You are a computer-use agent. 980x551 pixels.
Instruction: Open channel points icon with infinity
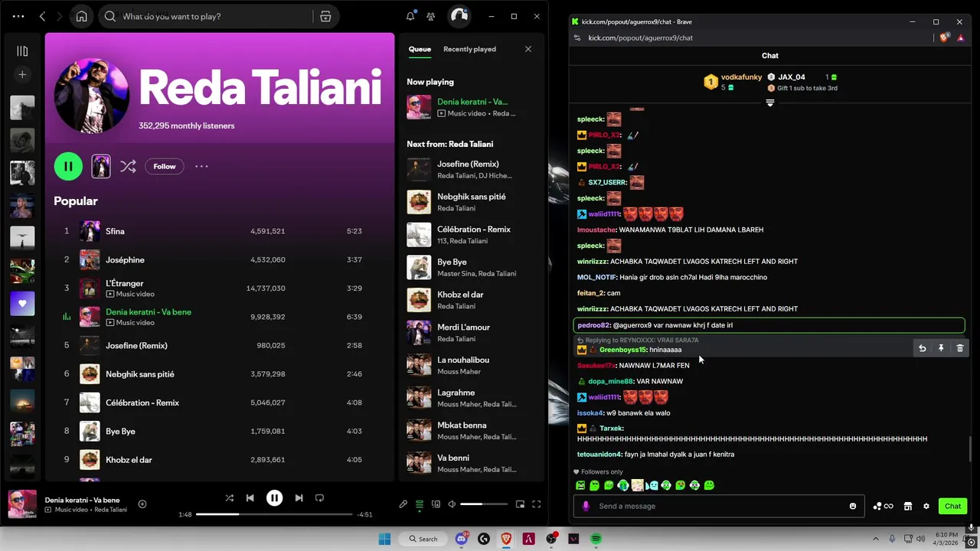point(883,506)
